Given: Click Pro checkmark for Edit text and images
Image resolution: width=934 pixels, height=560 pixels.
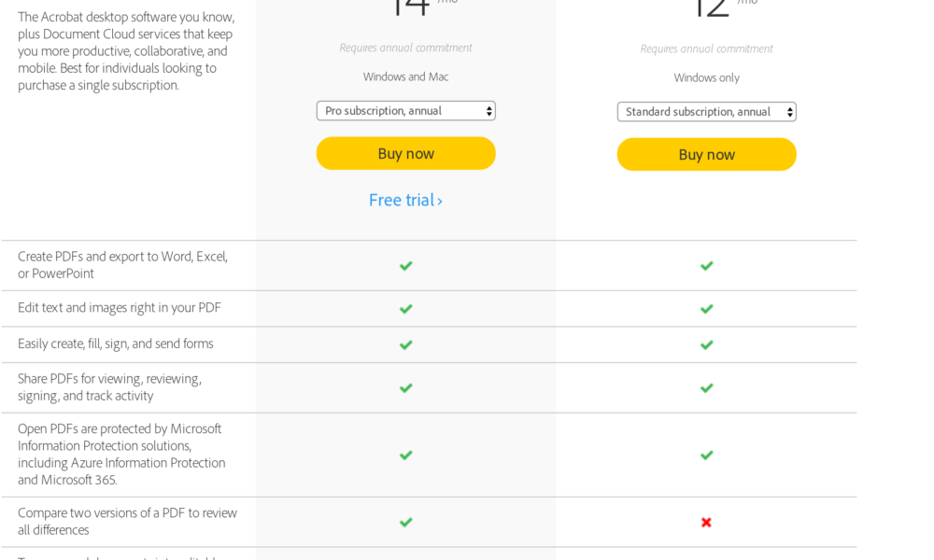Looking at the screenshot, I should tap(405, 309).
